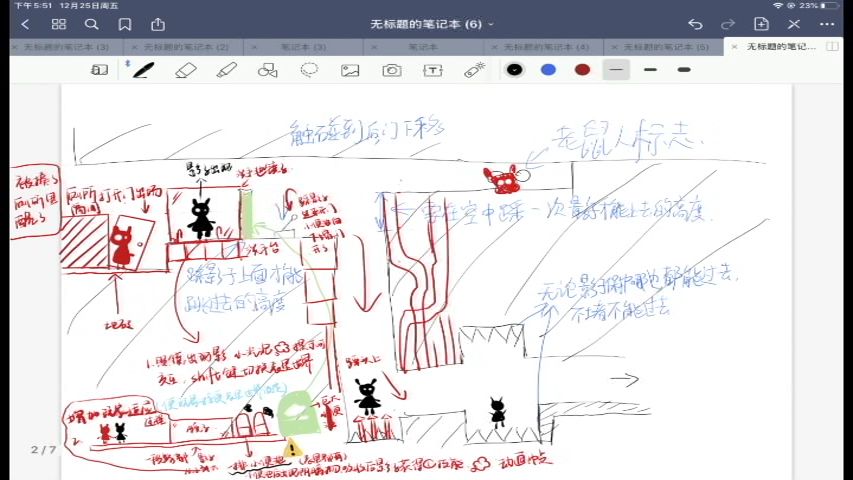Select the highlighter tool
The height and width of the screenshot is (480, 853).
coord(227,70)
